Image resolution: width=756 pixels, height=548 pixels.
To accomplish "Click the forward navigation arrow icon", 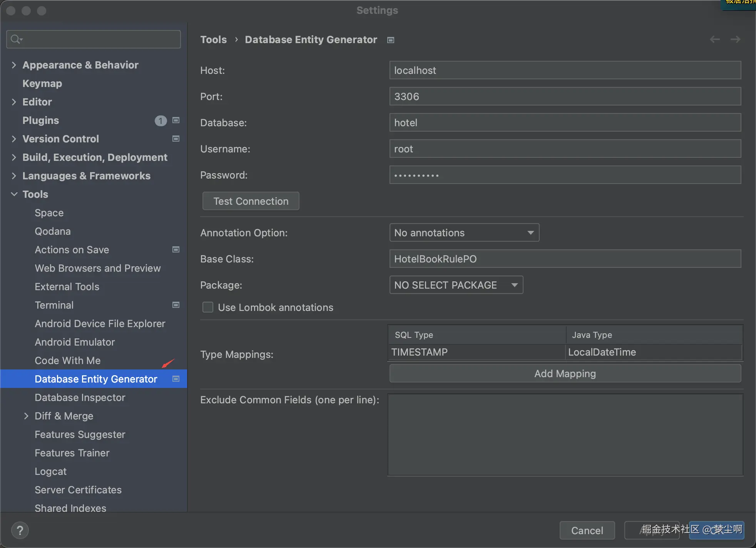I will [x=735, y=39].
